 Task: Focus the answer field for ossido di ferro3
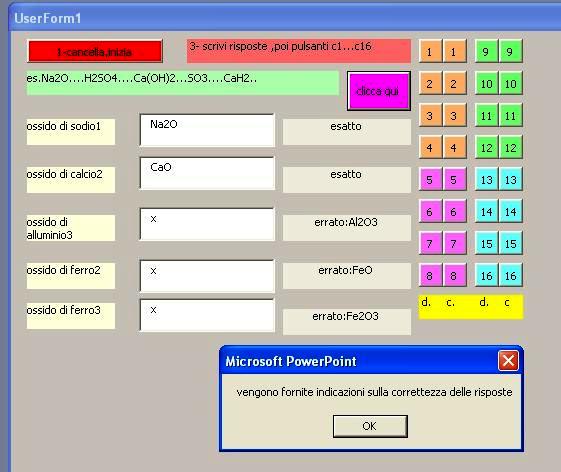point(207,315)
